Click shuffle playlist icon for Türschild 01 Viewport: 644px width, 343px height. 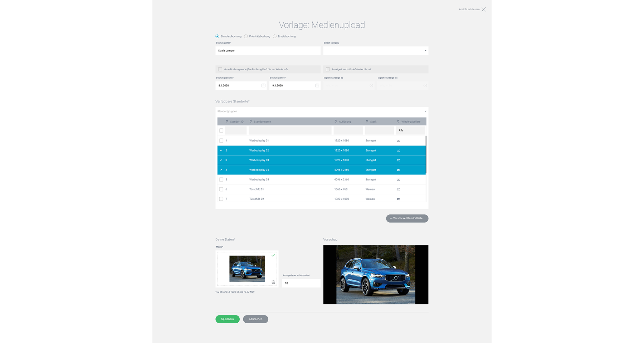398,189
